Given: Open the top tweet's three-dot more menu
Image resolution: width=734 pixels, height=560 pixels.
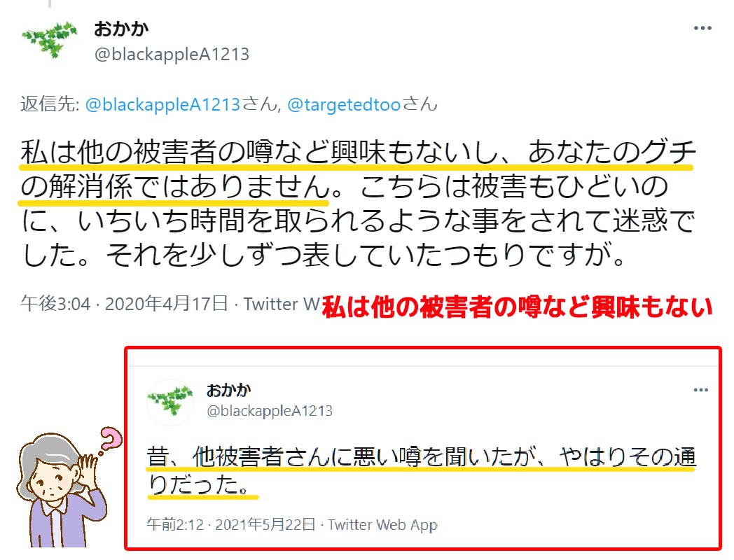Looking at the screenshot, I should pos(702,29).
